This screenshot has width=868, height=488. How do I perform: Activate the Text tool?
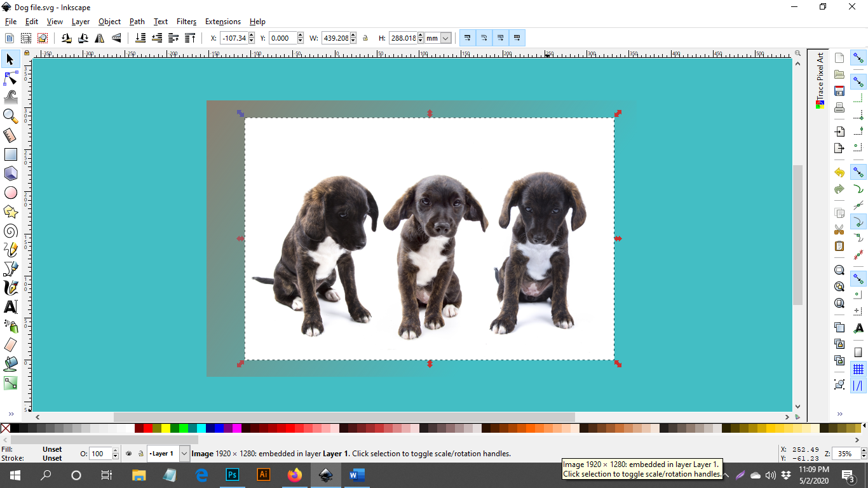pos(10,307)
